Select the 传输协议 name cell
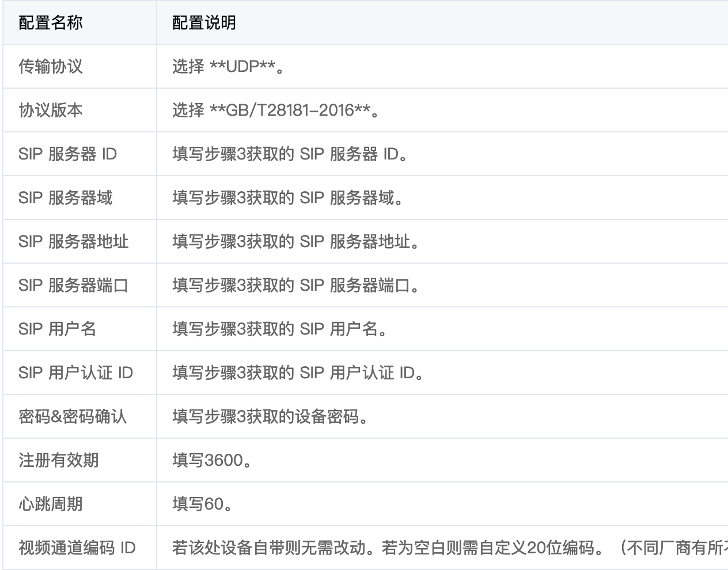The height and width of the screenshot is (570, 728). point(51,67)
